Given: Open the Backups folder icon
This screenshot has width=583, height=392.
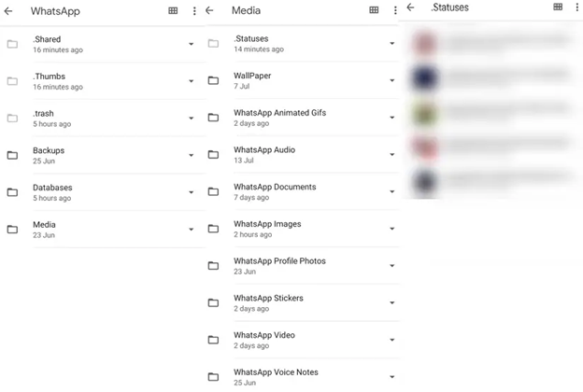Looking at the screenshot, I should (12, 155).
